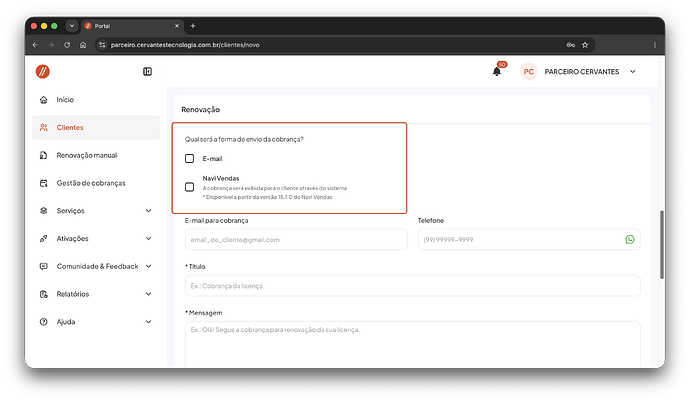690x401 pixels.
Task: Bookmark page with star icon
Action: coord(585,45)
